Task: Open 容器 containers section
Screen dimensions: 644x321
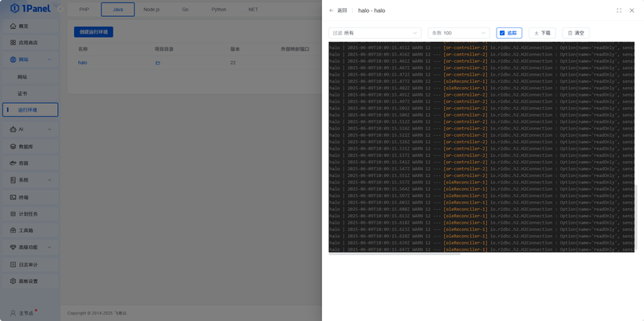Action: [31, 163]
